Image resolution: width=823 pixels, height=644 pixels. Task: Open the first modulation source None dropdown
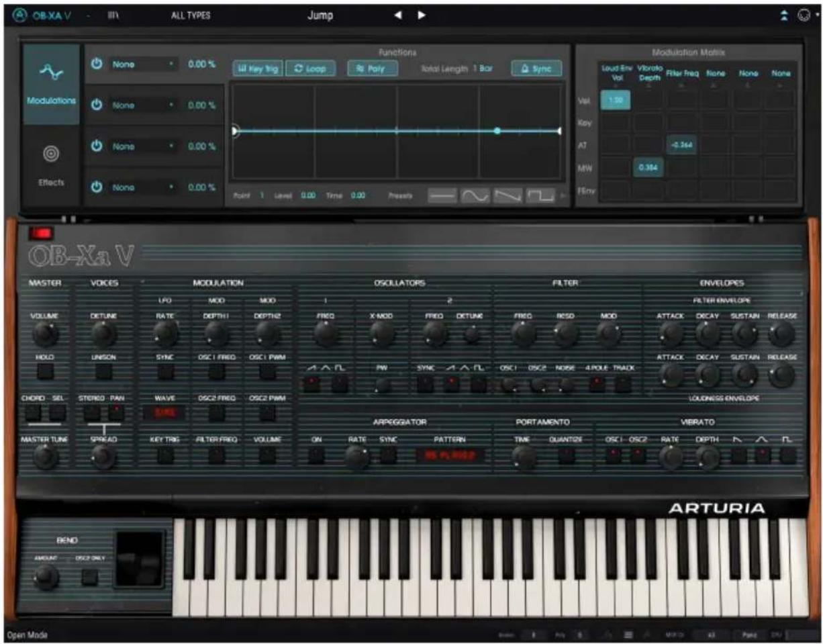142,64
